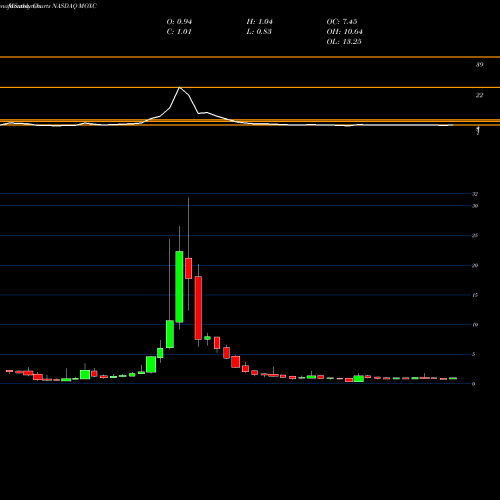Click the "15" price axis label
Viewport: 500px width, 500px height.
point(475,295)
